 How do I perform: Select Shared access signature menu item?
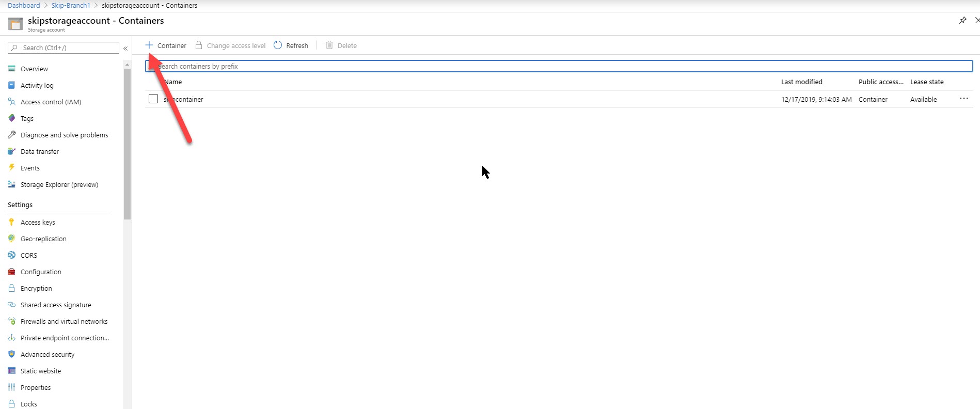(x=56, y=305)
